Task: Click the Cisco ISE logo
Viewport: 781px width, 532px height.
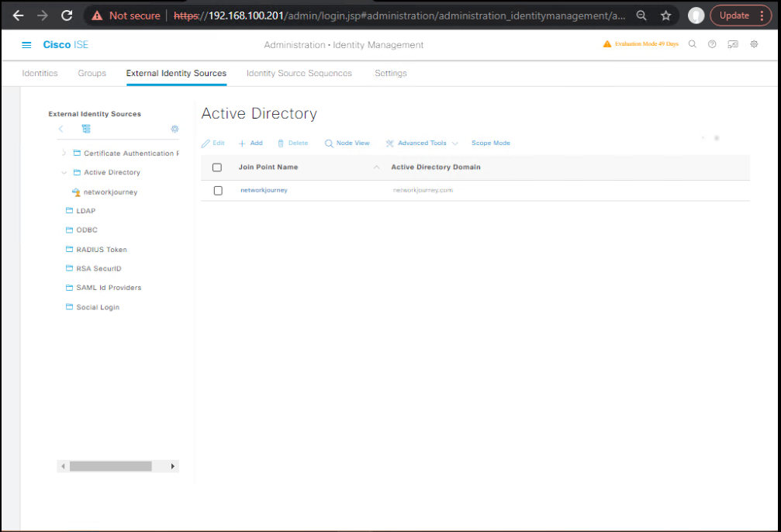Action: pyautogui.click(x=66, y=45)
